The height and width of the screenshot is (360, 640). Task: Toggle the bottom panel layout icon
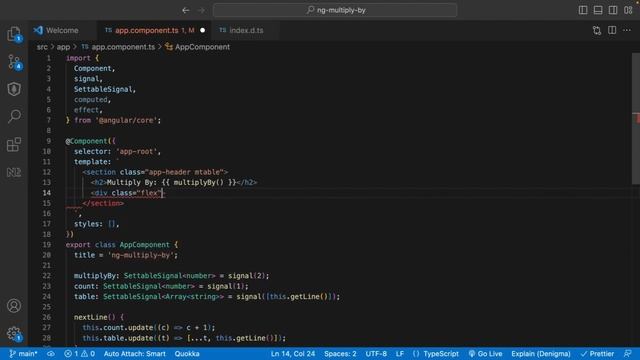point(598,10)
